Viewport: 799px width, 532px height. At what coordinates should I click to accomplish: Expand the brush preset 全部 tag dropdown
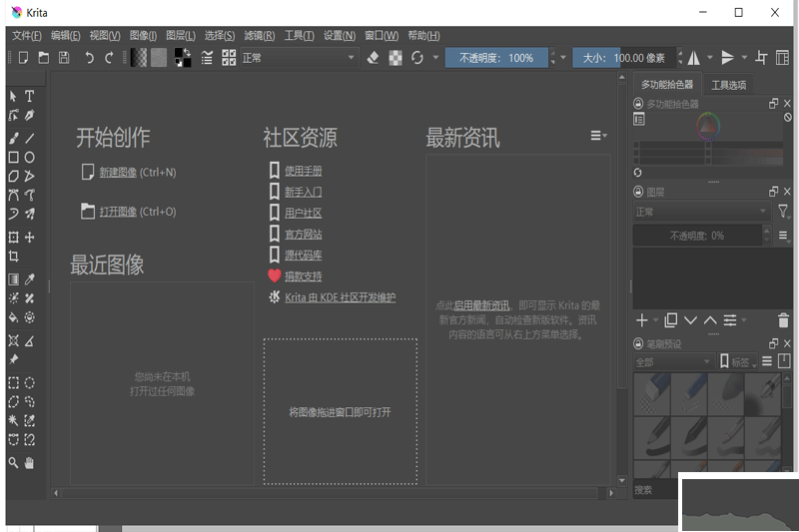[x=672, y=361]
